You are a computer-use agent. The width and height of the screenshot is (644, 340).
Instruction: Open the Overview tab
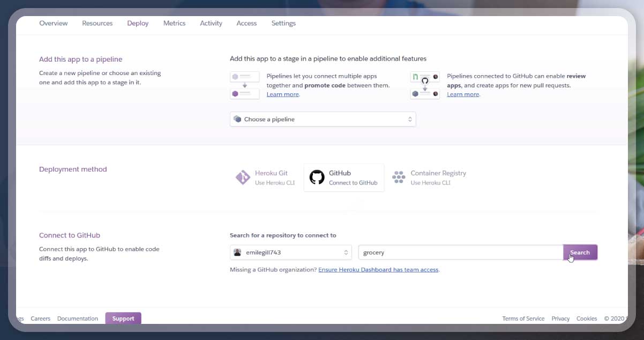coord(54,23)
